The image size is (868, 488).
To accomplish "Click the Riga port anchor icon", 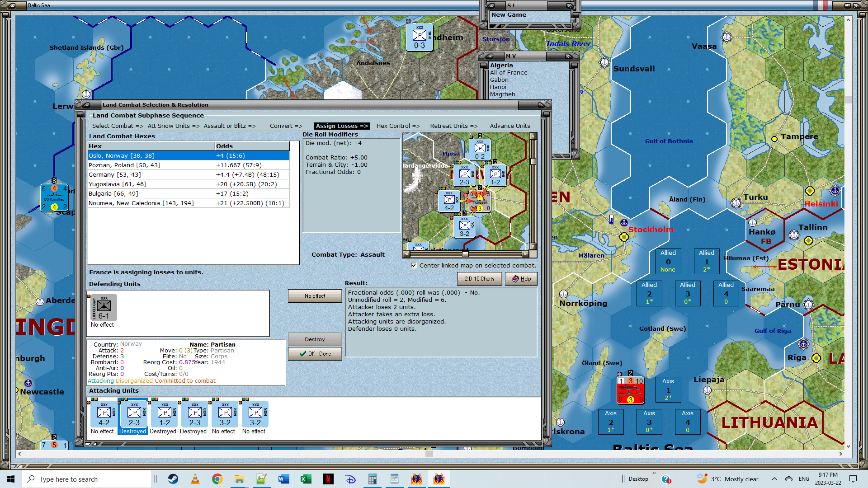I will point(803,344).
